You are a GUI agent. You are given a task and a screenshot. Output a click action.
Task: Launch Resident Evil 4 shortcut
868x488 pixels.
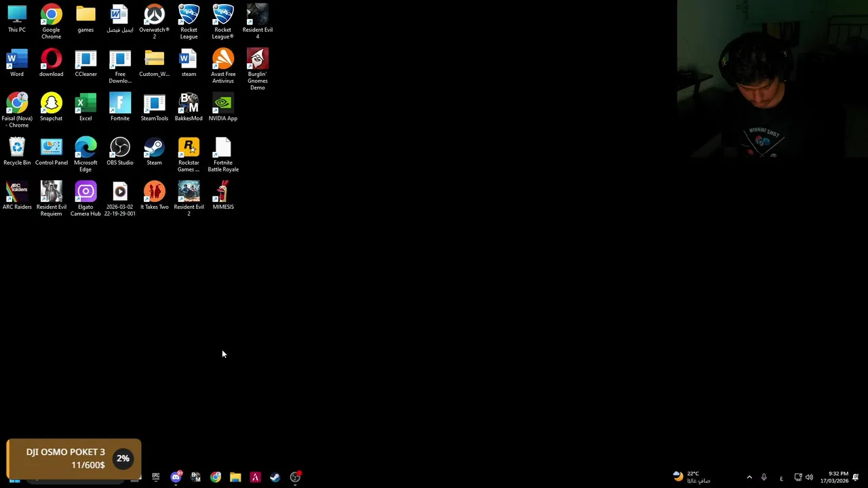(258, 21)
